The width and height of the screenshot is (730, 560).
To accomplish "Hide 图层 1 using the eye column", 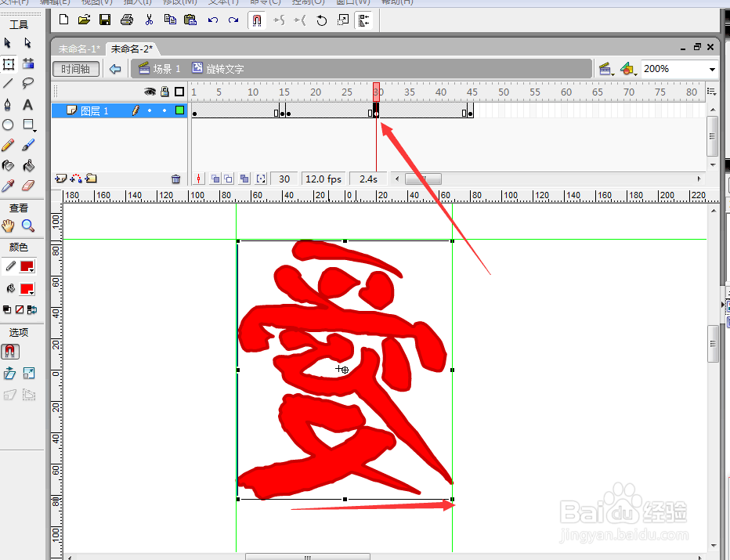I will click(x=150, y=110).
